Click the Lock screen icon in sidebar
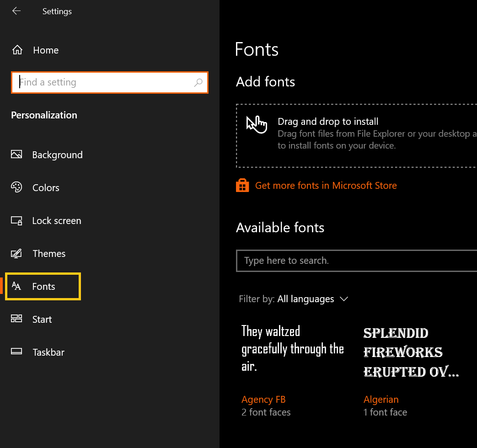The width and height of the screenshot is (477, 448). 16,220
